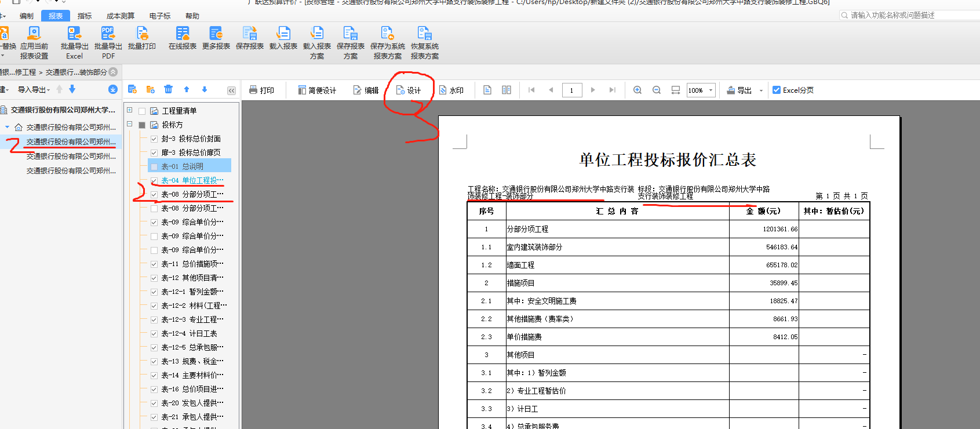Screen dimensions: 980x429
Task: Collapse the 投标方 tree node
Action: point(130,124)
